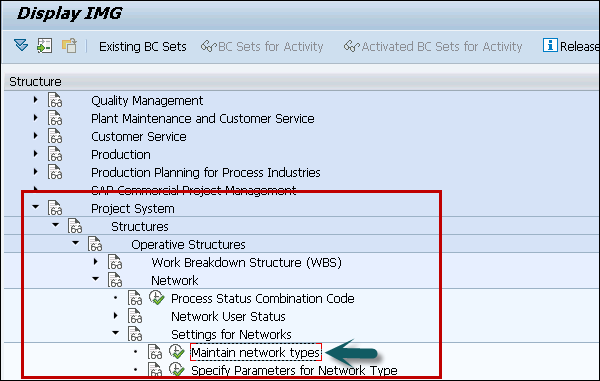
Task: Open Activated BC Sets for Activity
Action: click(x=433, y=47)
